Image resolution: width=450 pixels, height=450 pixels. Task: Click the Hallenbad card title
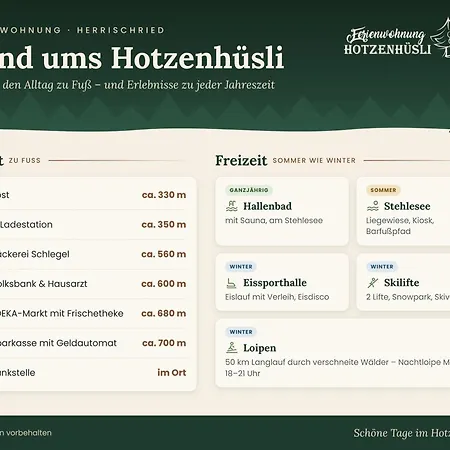(x=267, y=206)
